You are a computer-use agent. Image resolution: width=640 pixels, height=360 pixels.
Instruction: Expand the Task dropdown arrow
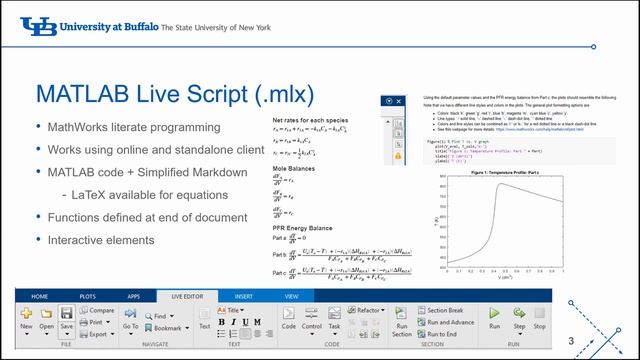click(335, 334)
